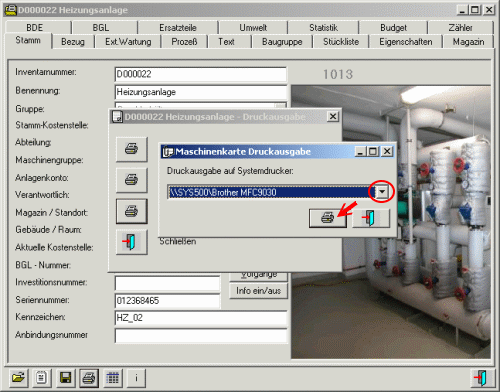The image size is (500, 392).
Task: Click the Kennzeichen field containing HZ_02
Action: (201, 318)
